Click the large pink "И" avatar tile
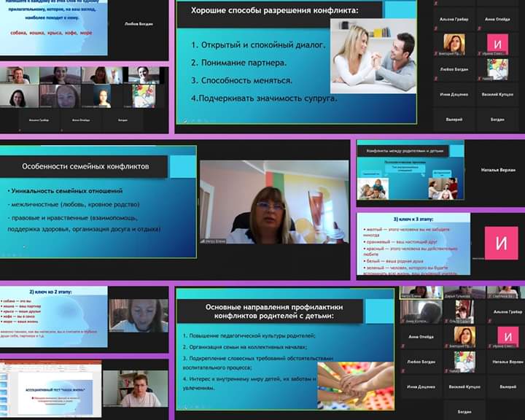The width and height of the screenshot is (525, 420). click(x=501, y=244)
